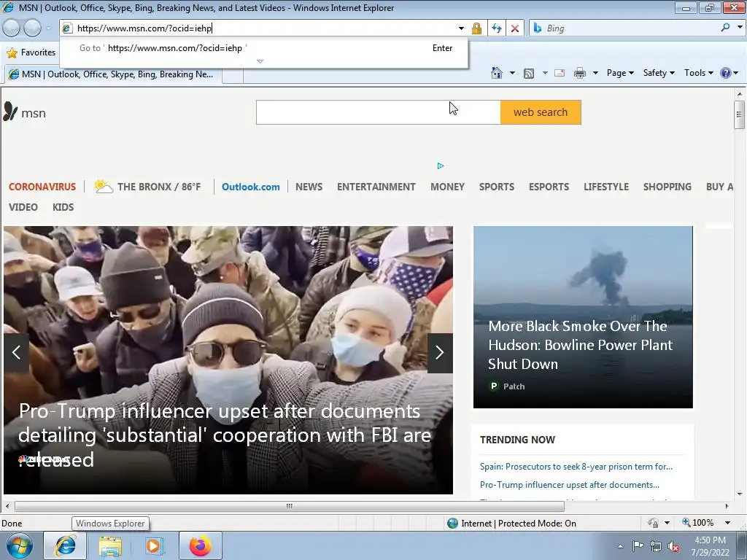Launch Windows Media Player from taskbar
Viewport: 747px width, 560px height.
point(155,545)
